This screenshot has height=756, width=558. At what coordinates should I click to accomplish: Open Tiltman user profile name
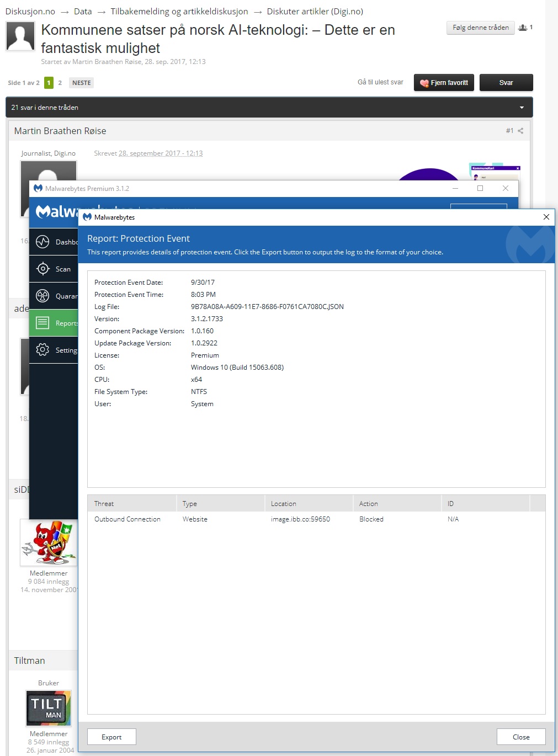click(30, 661)
